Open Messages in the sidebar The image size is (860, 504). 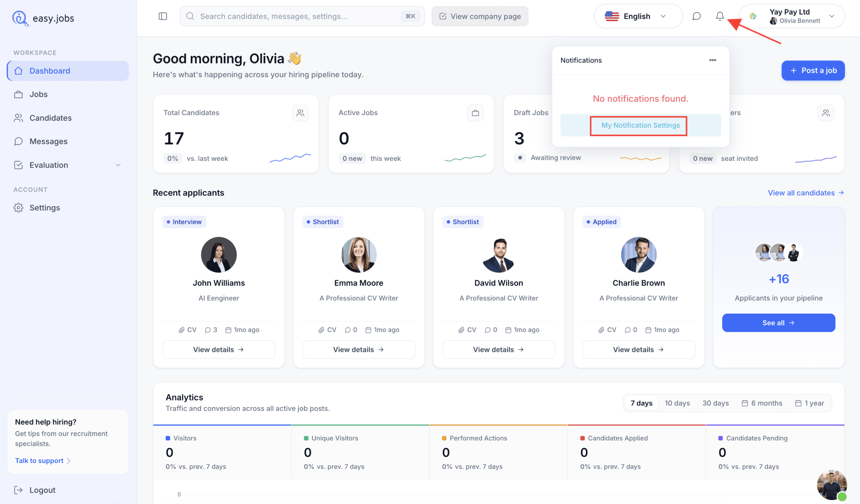point(68,141)
